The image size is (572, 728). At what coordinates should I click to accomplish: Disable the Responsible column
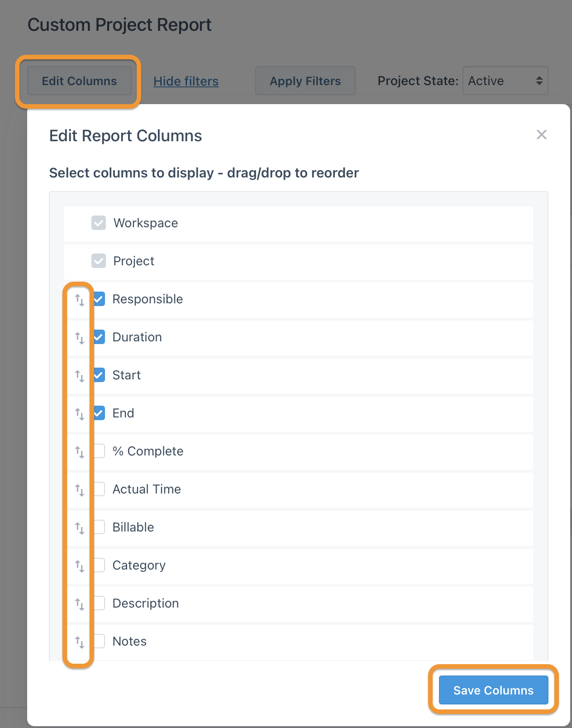[x=99, y=299]
